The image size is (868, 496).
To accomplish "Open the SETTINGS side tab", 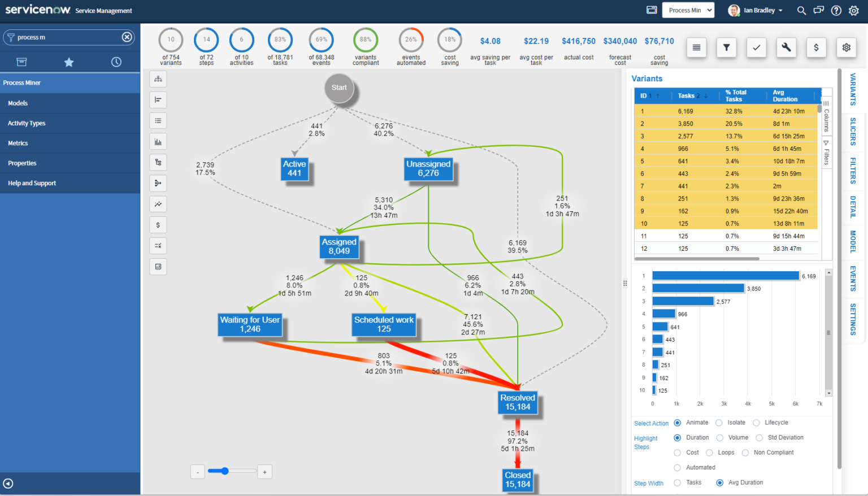I will pyautogui.click(x=853, y=319).
